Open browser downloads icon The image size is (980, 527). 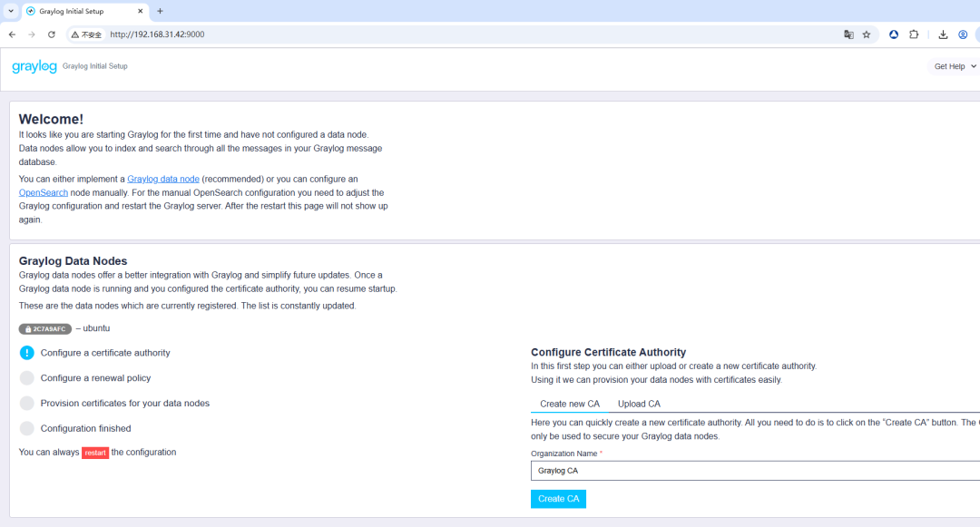point(943,34)
